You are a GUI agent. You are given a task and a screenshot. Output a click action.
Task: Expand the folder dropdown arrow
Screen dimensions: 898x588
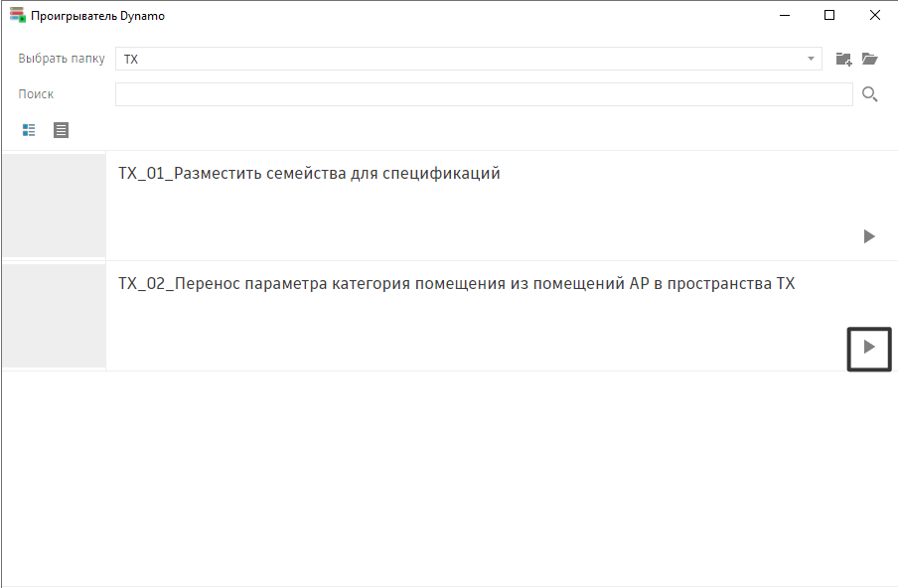click(812, 59)
